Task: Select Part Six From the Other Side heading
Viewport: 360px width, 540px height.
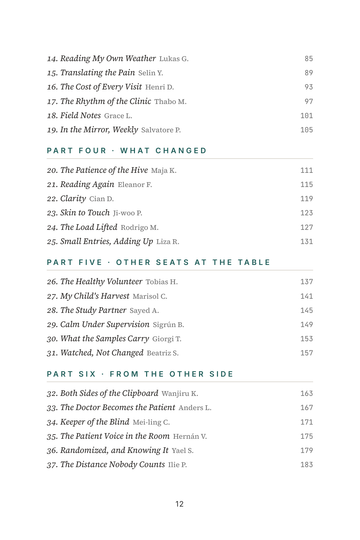Action: point(140,374)
